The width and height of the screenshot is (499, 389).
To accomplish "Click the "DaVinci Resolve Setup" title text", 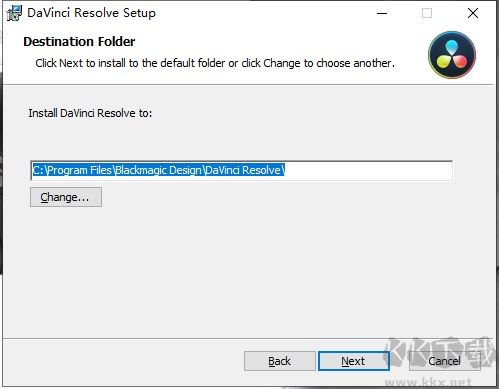I will (91, 13).
